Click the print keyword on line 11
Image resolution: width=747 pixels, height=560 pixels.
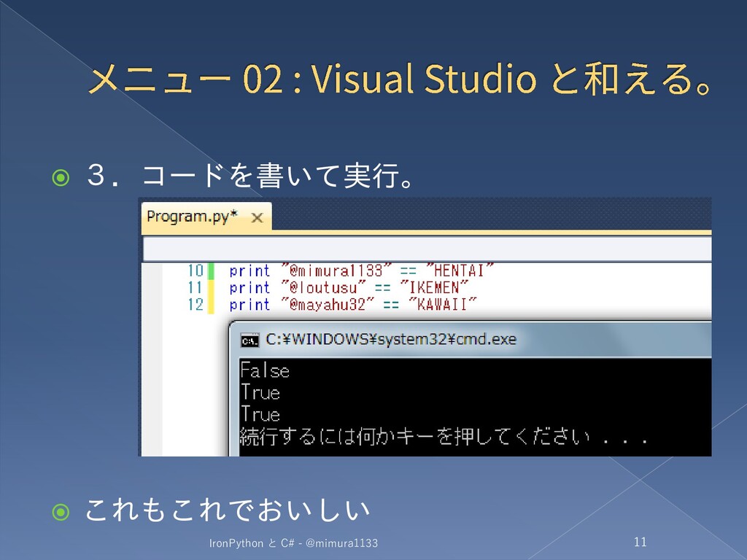tap(249, 287)
